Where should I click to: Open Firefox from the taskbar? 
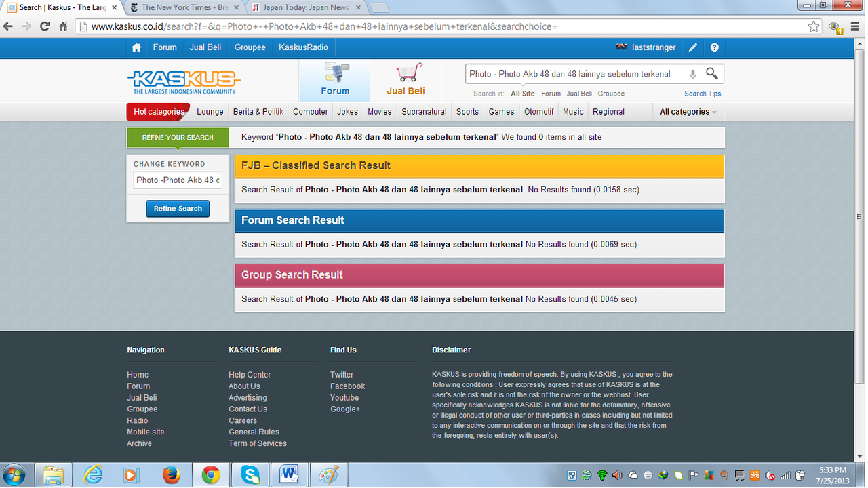(172, 475)
